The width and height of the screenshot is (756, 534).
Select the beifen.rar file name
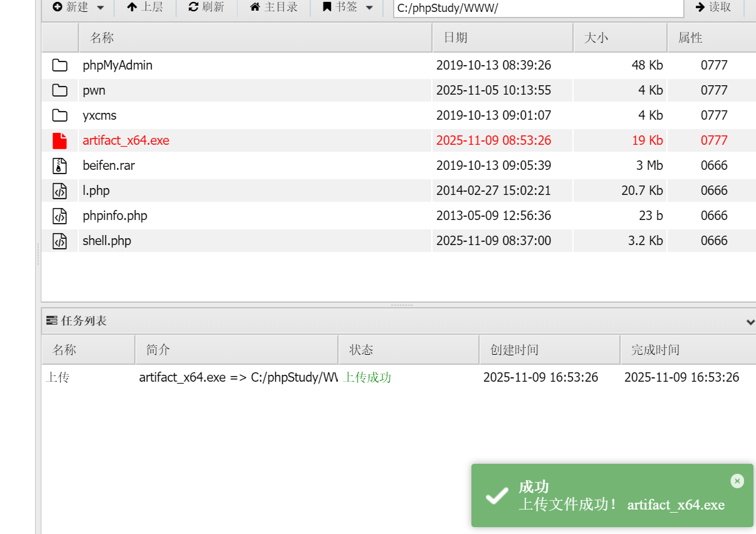click(108, 165)
